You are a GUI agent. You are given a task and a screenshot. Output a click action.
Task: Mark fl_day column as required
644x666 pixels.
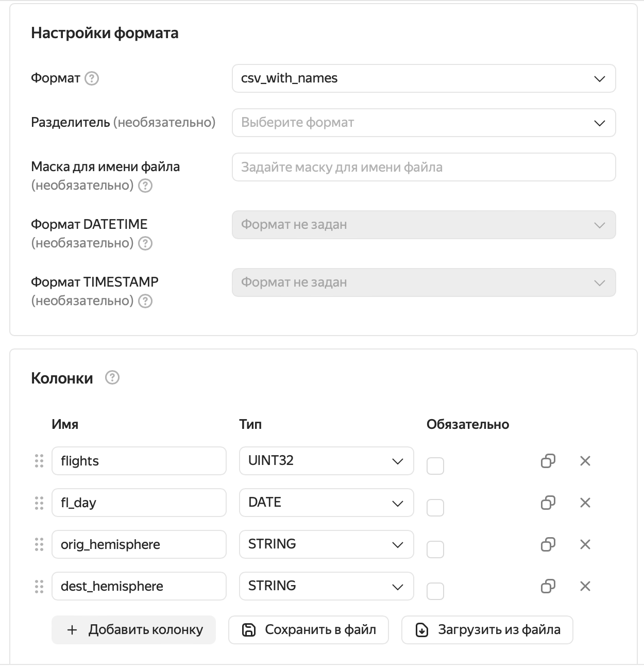pos(435,508)
